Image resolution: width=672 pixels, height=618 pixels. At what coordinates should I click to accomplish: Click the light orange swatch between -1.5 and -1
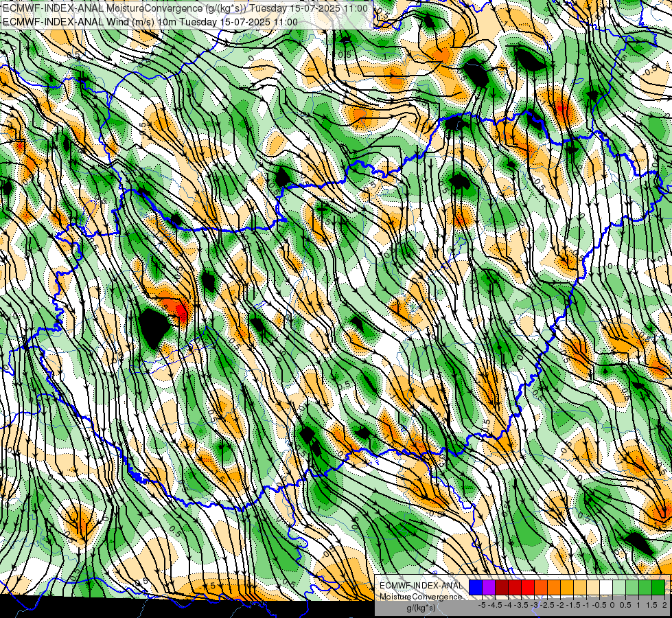(580, 587)
